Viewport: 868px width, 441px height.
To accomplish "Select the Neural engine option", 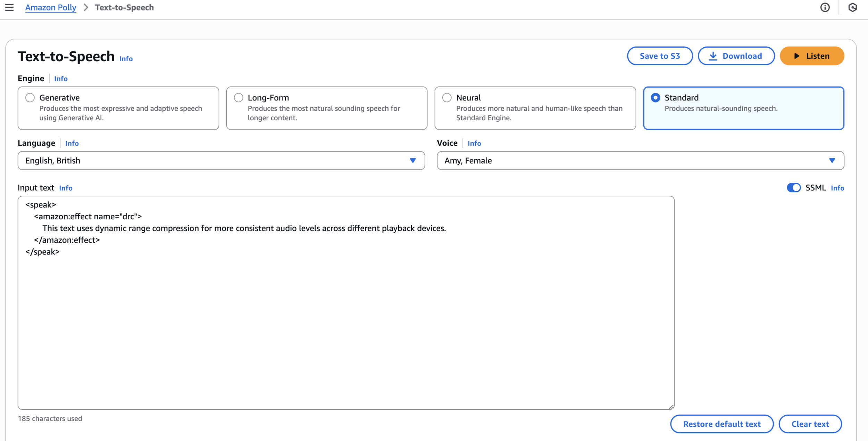I will point(447,98).
